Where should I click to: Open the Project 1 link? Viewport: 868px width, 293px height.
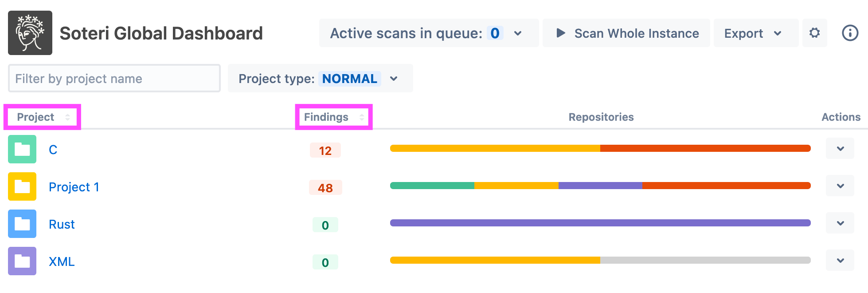pyautogui.click(x=74, y=187)
